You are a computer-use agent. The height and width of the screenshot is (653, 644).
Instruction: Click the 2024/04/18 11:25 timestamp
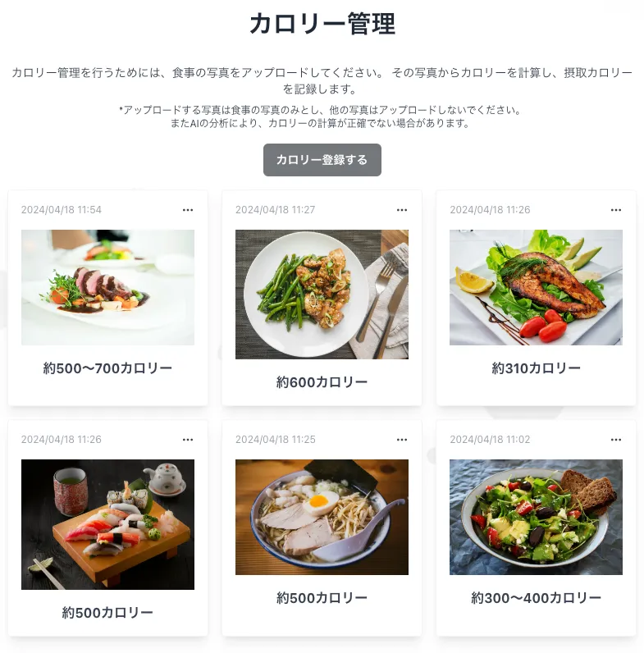(x=276, y=440)
